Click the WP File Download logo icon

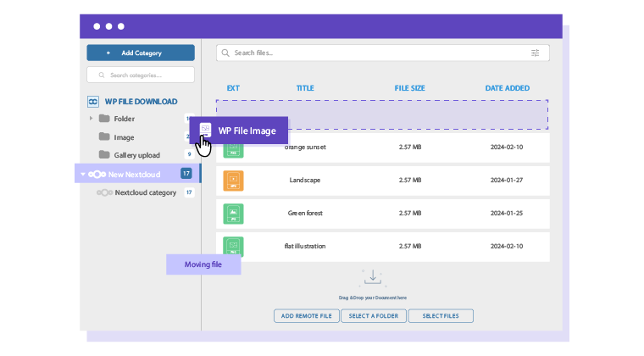(94, 102)
